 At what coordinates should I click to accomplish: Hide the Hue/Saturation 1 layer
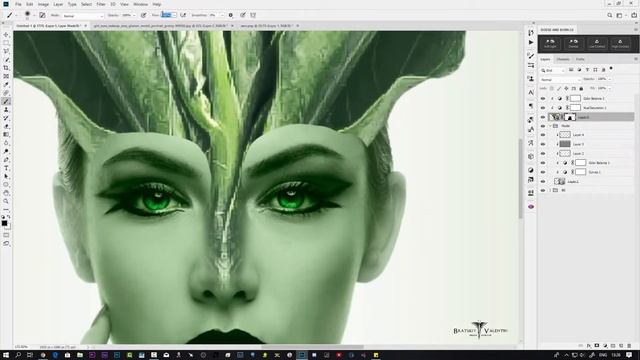[543, 108]
